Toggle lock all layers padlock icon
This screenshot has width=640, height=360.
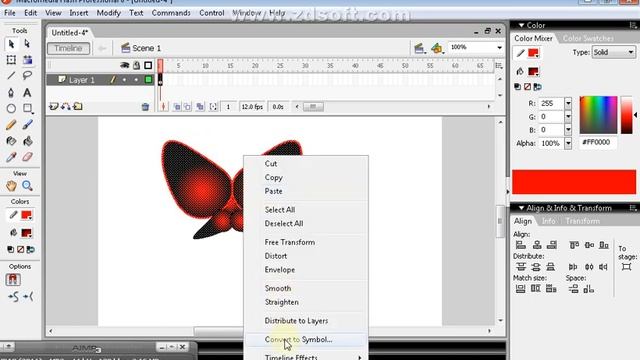click(137, 65)
